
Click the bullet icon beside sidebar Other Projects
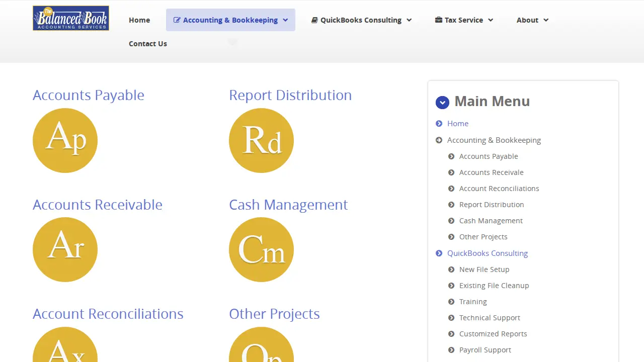tap(451, 237)
